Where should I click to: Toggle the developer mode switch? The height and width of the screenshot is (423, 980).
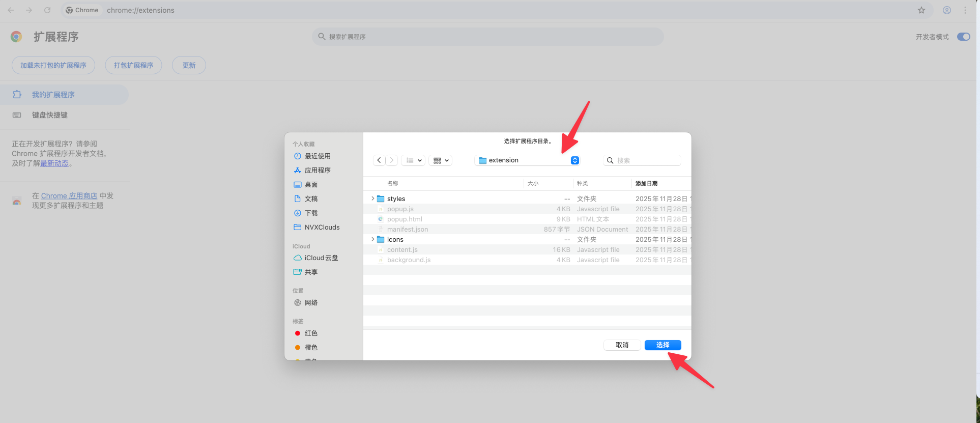[x=963, y=37]
